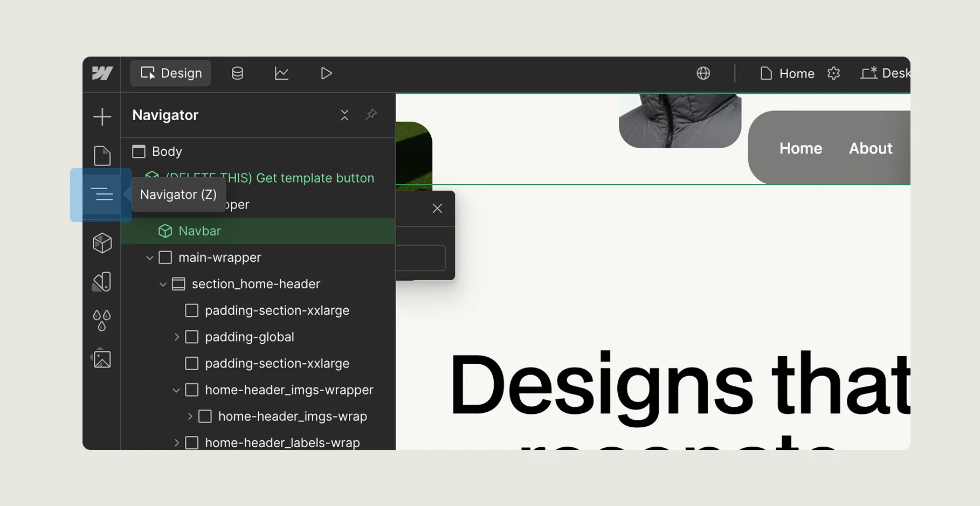
Task: Open the CMS Collections panel
Action: click(x=237, y=73)
